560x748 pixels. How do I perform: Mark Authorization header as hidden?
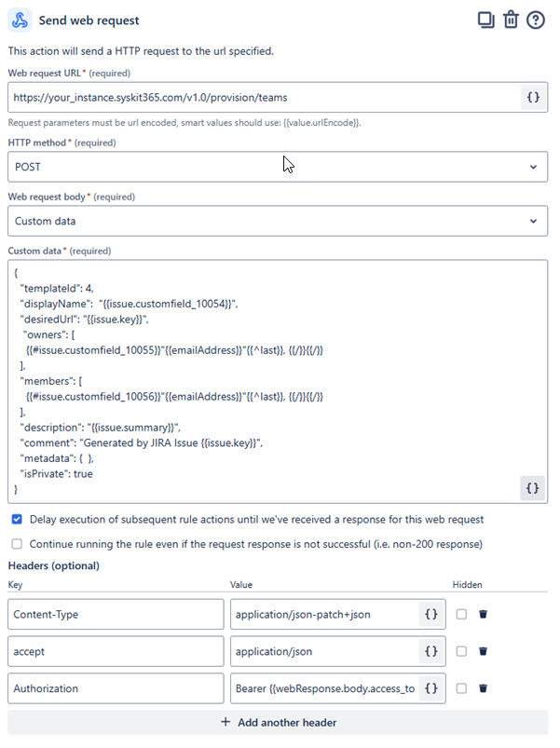tap(461, 689)
